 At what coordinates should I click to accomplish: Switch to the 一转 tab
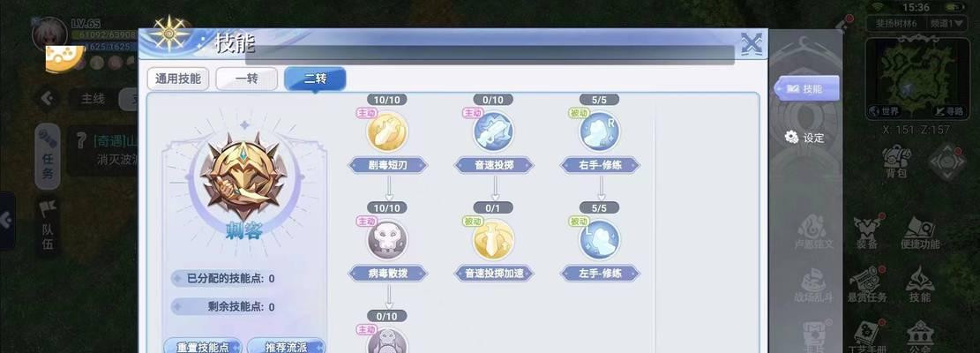(246, 79)
